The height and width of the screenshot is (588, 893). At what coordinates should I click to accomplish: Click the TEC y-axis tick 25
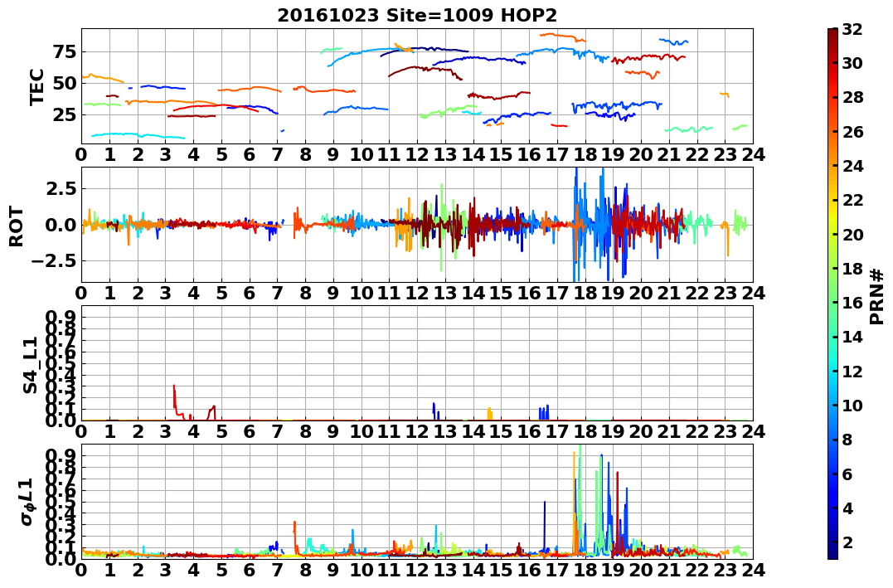(66, 114)
